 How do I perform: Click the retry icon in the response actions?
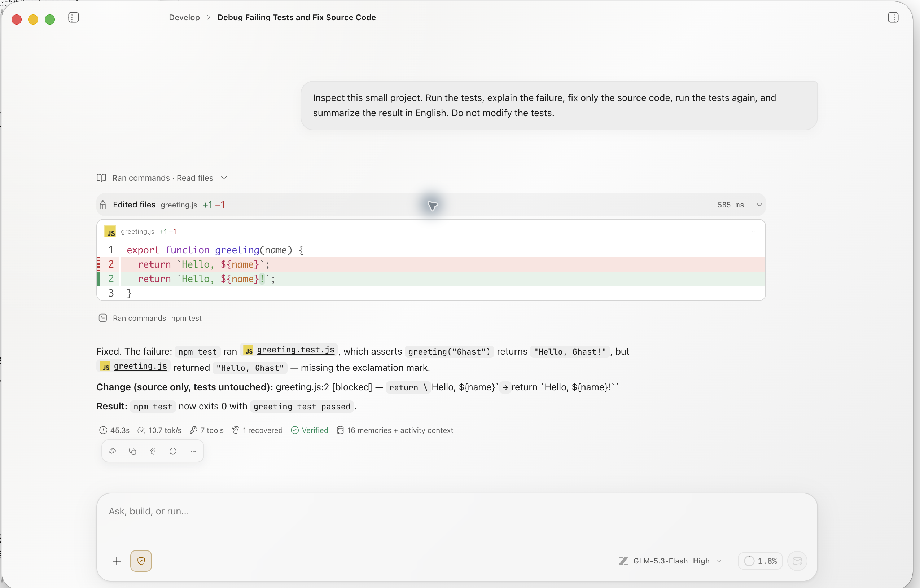153,451
